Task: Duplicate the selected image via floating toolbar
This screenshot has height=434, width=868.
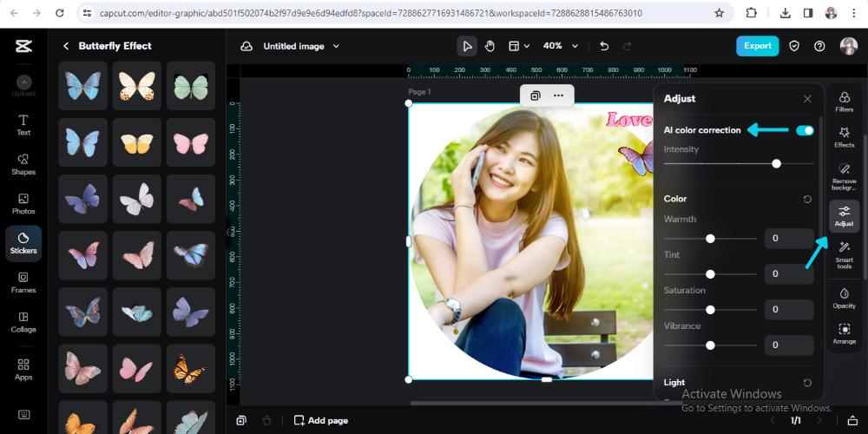Action: click(536, 95)
